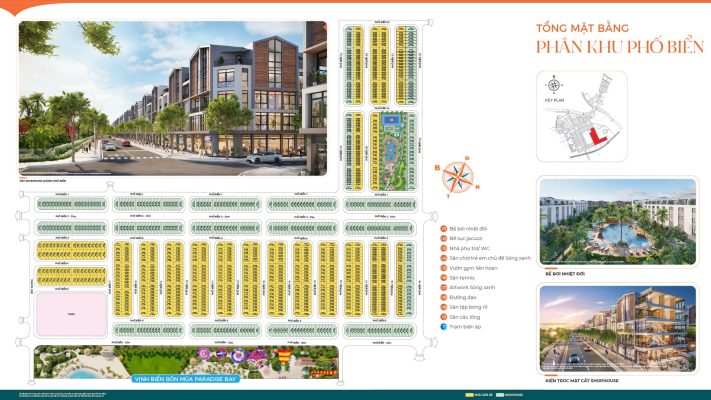Click the compass rose direction icon
The image size is (711, 400).
point(457,177)
